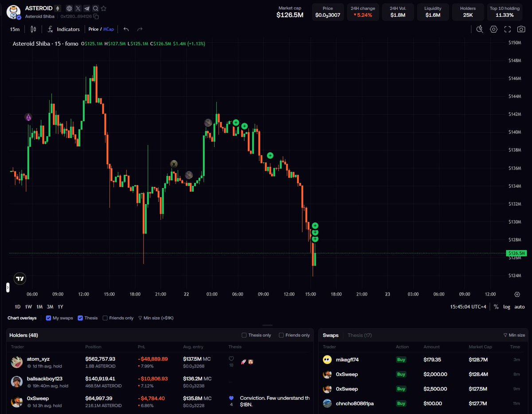
Task: Toggle auto scale on the chart
Action: tap(520, 307)
